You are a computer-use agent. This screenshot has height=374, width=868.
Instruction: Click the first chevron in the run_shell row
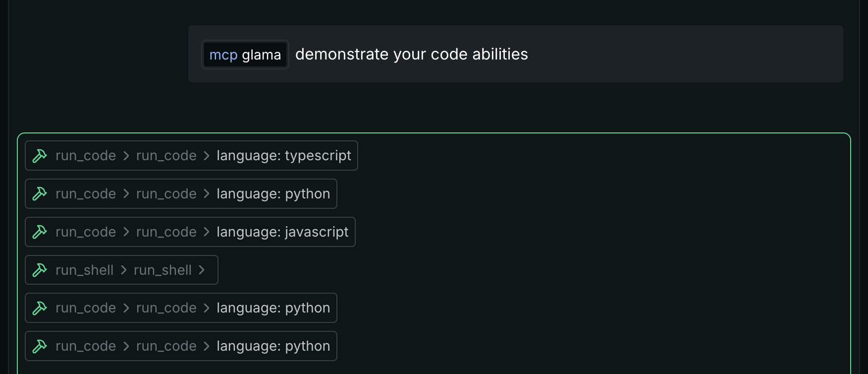124,270
